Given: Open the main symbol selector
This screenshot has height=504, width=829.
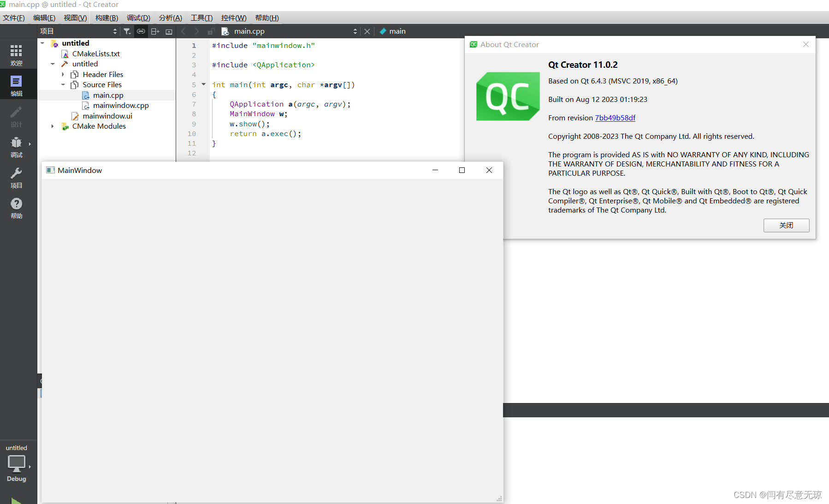Looking at the screenshot, I should [x=397, y=31].
